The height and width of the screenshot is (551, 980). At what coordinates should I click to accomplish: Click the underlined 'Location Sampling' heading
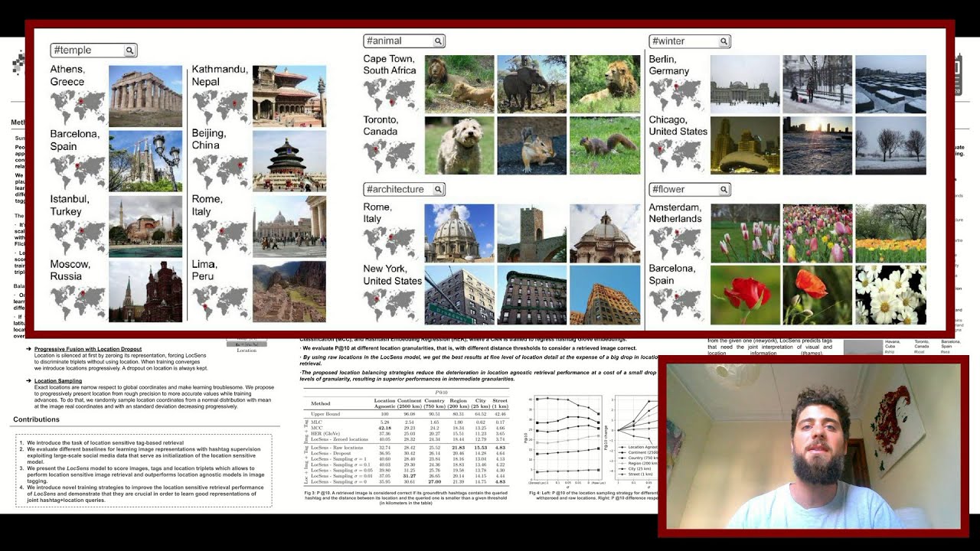[x=58, y=380]
